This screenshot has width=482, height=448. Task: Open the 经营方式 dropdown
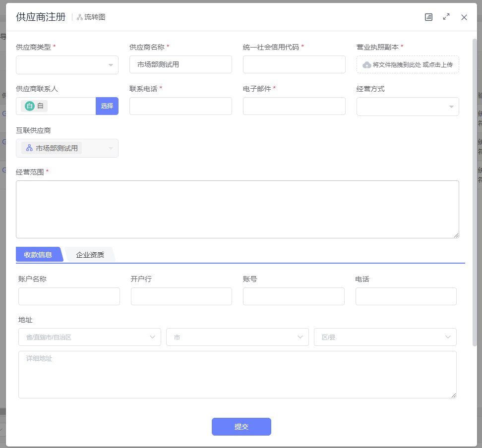[407, 107]
